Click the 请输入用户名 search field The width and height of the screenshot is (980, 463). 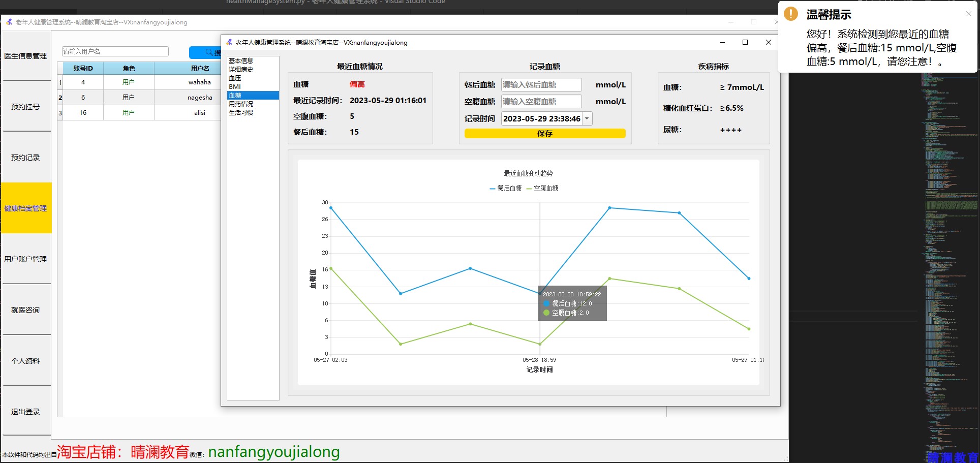tap(115, 51)
